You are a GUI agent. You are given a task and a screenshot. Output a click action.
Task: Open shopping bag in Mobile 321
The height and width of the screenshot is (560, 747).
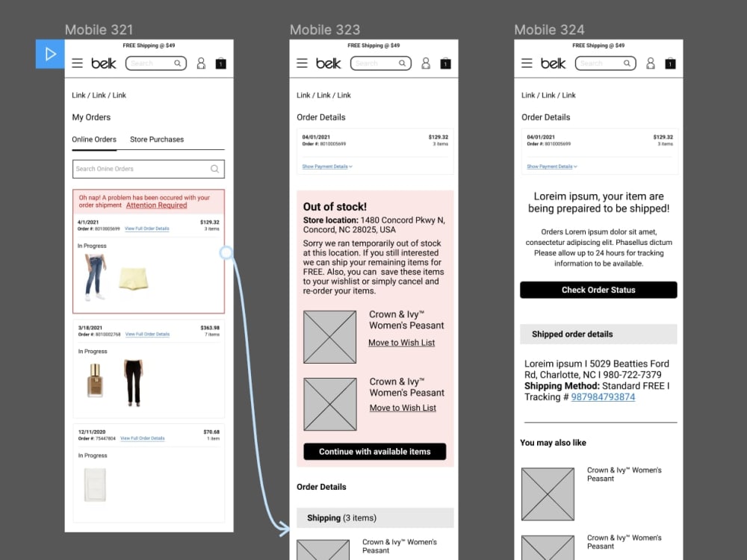(221, 63)
